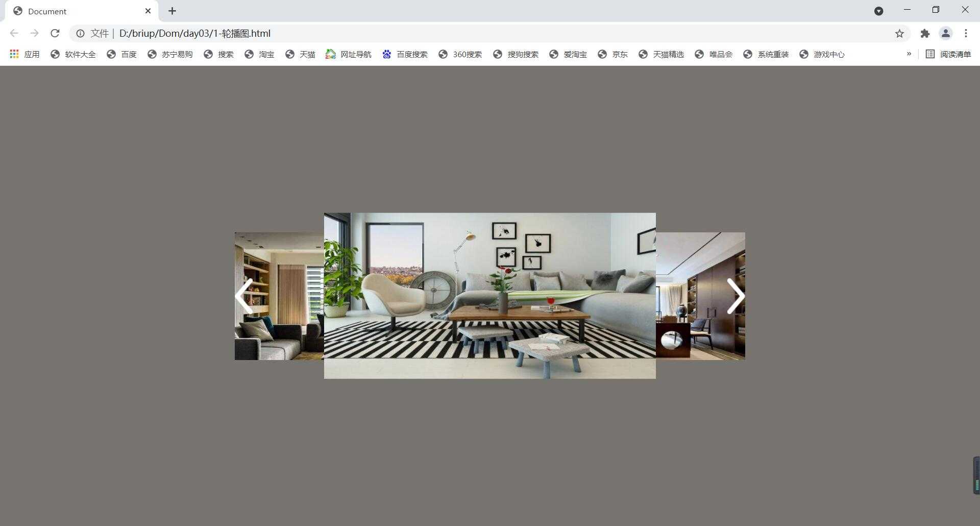Screen dimensions: 980x526
Task: Open the Chrome three-dot menu
Action: coord(966,33)
